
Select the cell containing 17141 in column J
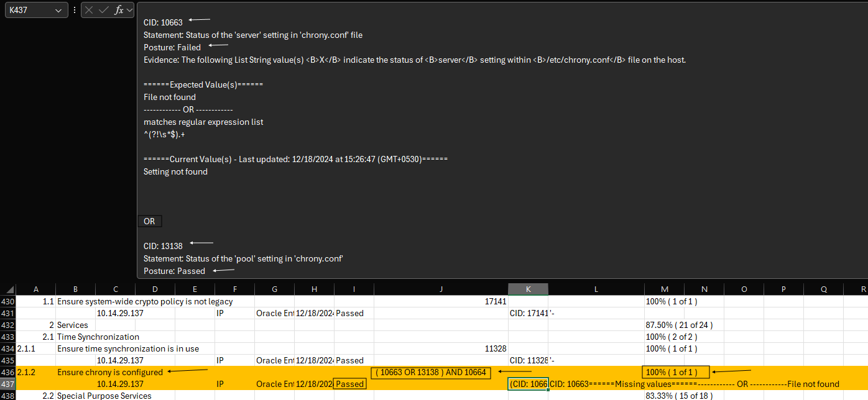click(x=441, y=302)
